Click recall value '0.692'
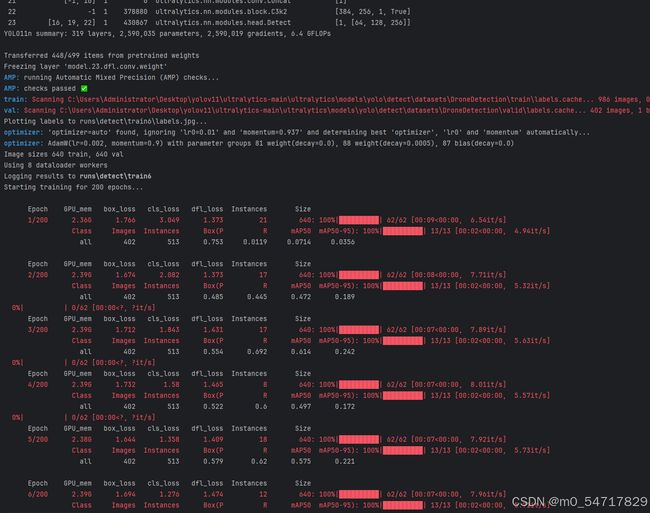 [257, 352]
